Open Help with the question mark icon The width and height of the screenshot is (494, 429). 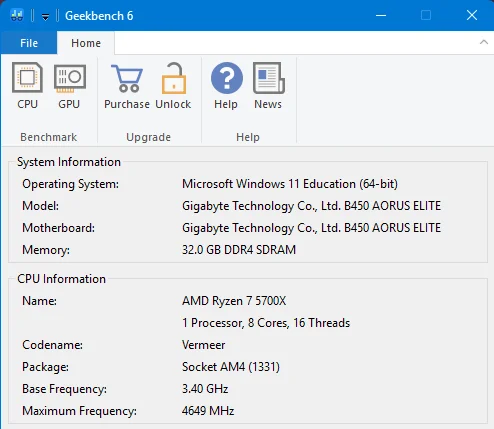tap(226, 86)
